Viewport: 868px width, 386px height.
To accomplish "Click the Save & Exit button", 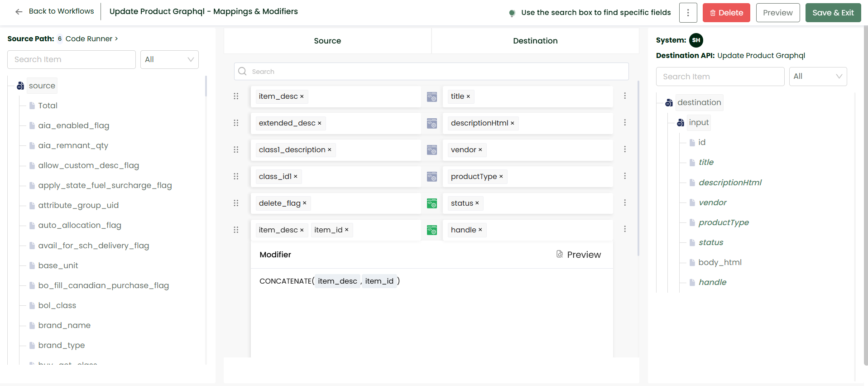I will click(832, 13).
